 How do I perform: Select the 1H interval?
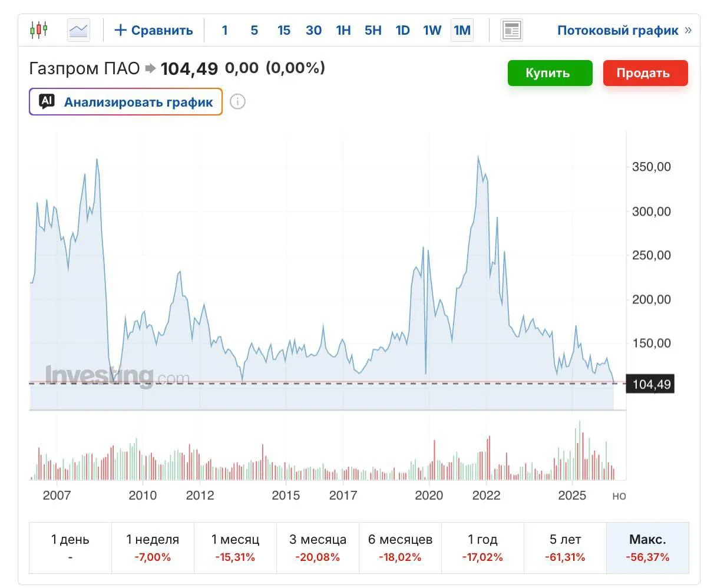pos(343,30)
